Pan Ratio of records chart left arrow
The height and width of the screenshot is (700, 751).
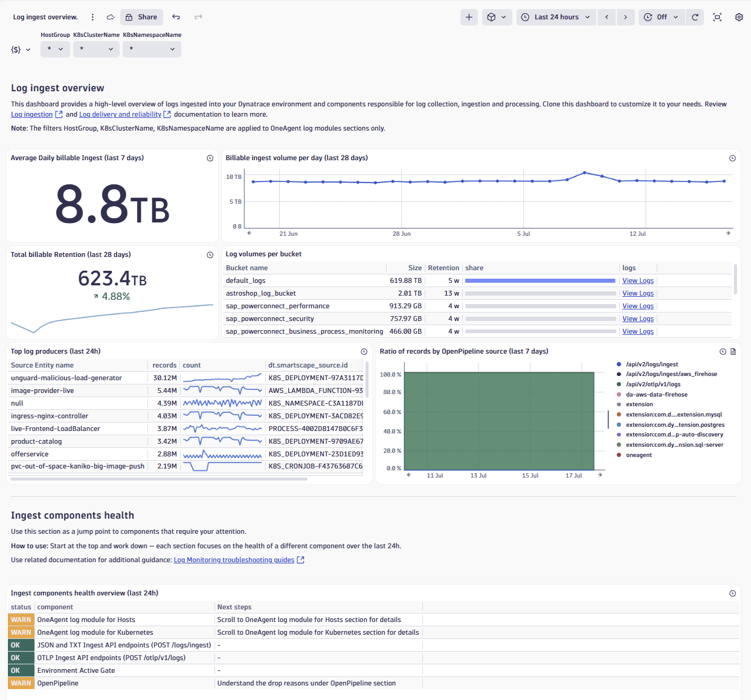click(409, 475)
